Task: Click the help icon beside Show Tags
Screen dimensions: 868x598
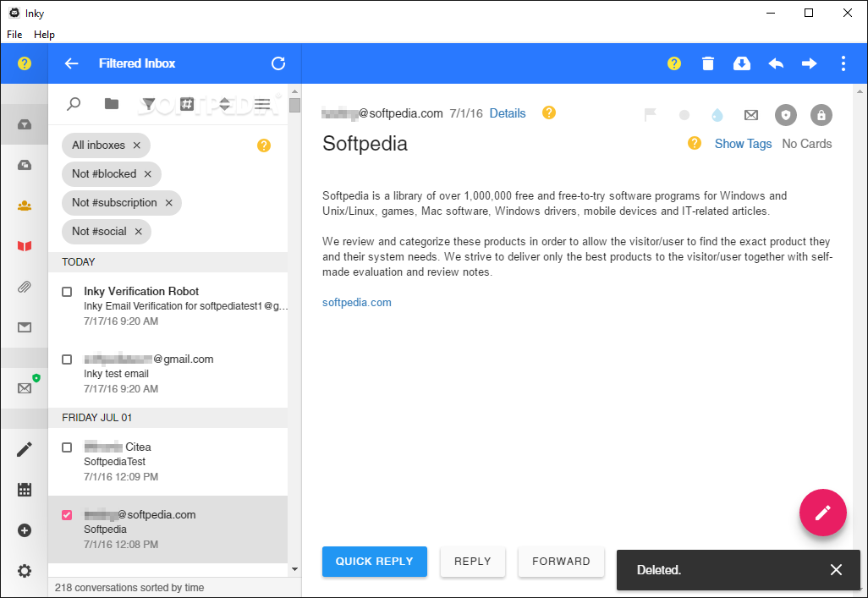Action: 695,144
